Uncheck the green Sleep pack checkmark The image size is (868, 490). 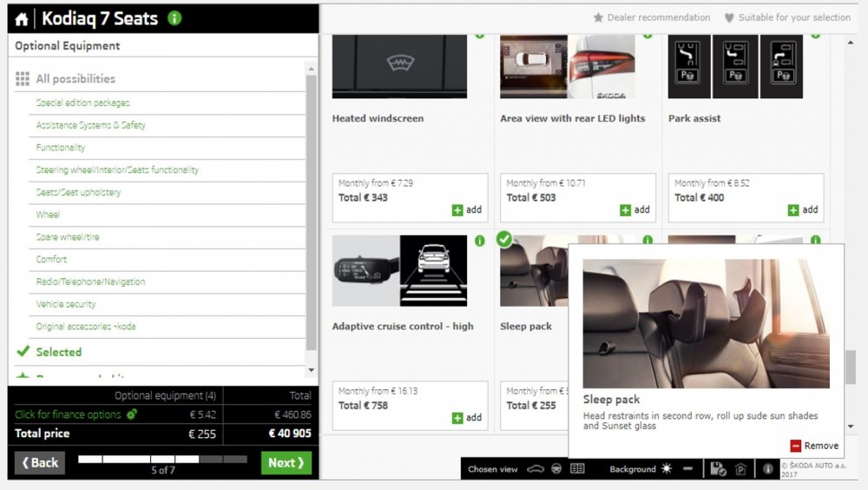coord(503,239)
